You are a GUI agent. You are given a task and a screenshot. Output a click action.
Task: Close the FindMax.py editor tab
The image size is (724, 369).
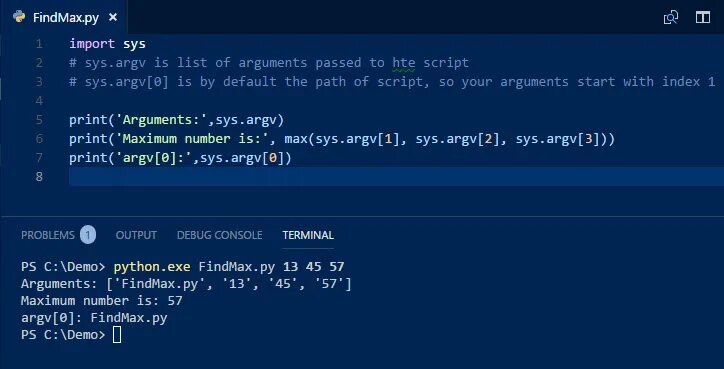point(113,18)
